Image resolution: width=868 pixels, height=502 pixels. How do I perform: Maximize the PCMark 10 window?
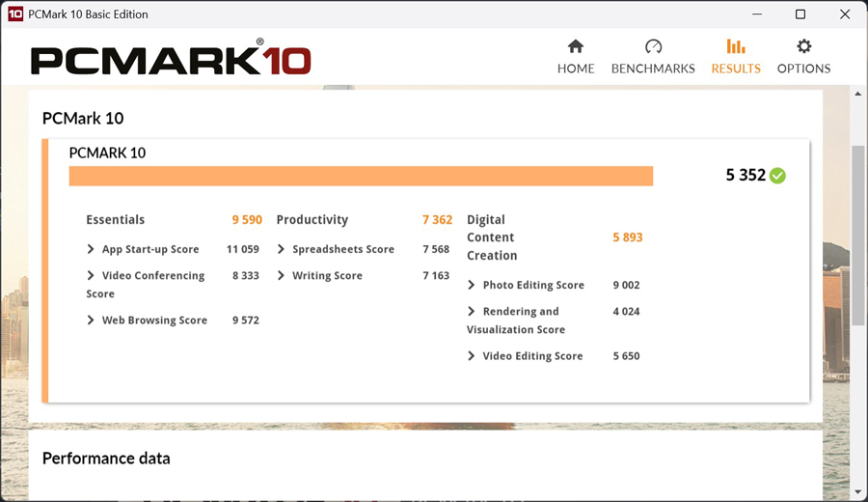(x=800, y=14)
